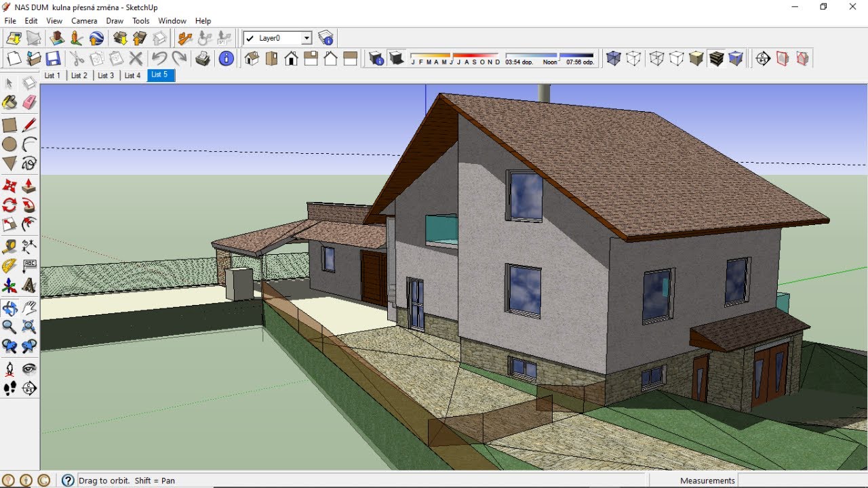The image size is (868, 488).
Task: Open Model Info blue icon
Action: click(x=226, y=59)
